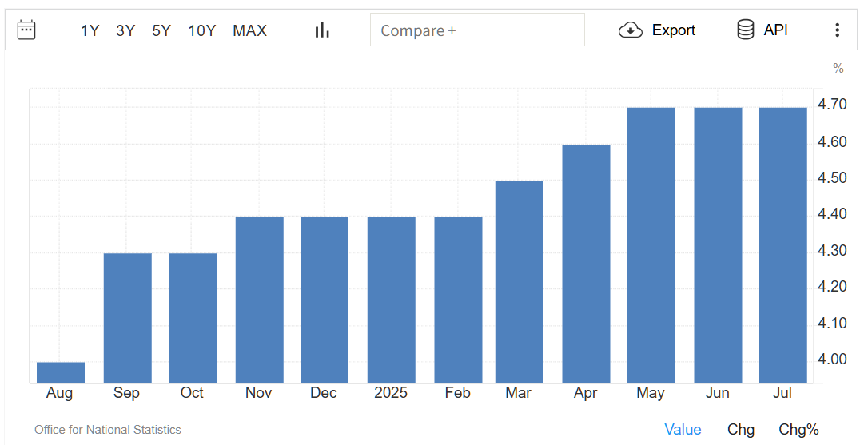
Task: Select the Jun bar in the chart
Action: 718,245
